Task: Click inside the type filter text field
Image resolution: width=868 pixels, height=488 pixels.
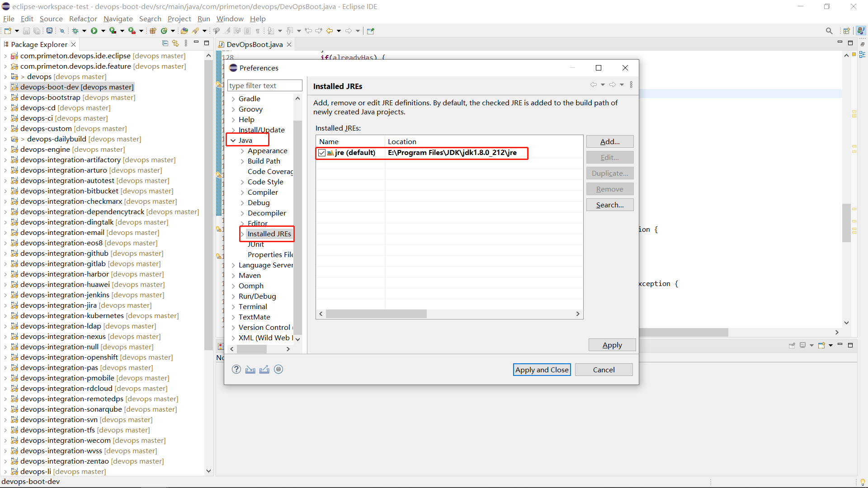Action: [264, 85]
